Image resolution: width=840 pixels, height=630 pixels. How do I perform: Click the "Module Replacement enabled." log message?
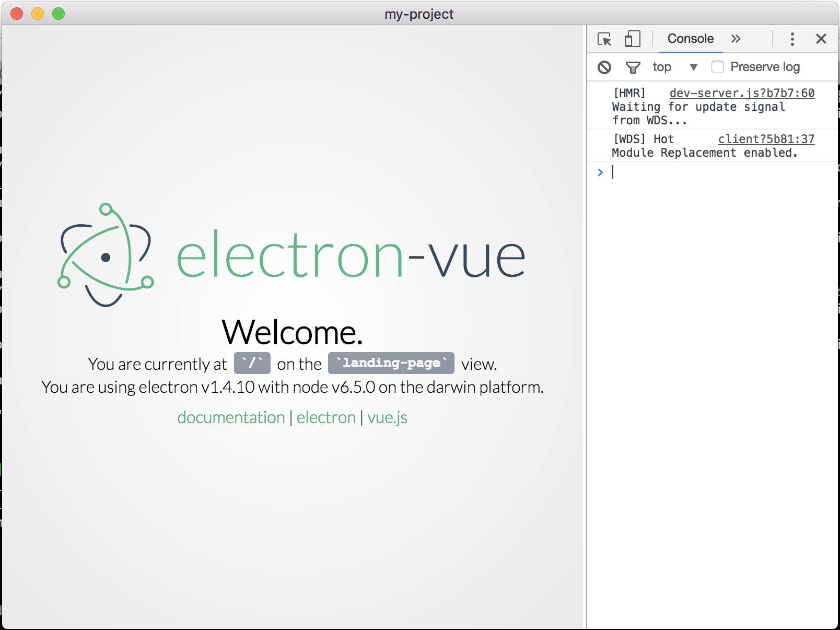click(x=705, y=153)
